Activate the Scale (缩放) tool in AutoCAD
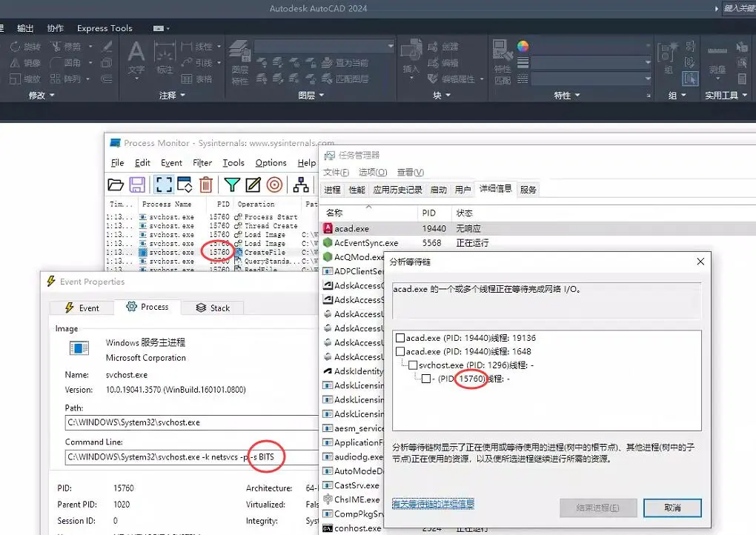The width and height of the screenshot is (756, 535). coord(25,79)
